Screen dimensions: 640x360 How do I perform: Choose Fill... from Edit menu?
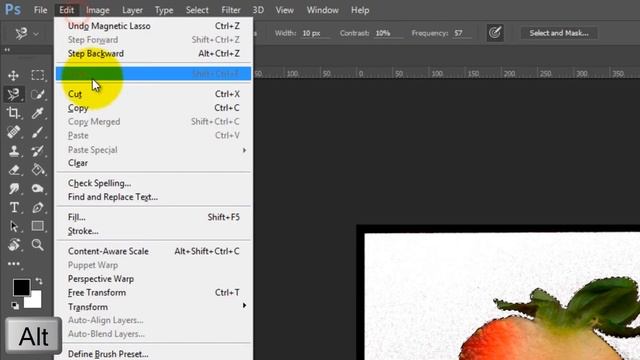pos(153,217)
